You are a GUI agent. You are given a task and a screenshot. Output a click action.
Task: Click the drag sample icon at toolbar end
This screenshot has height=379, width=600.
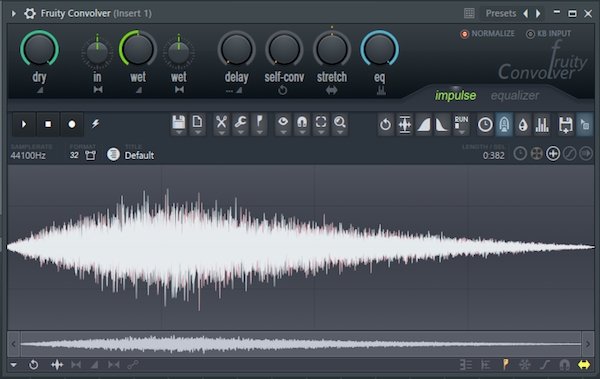pyautogui.click(x=585, y=124)
